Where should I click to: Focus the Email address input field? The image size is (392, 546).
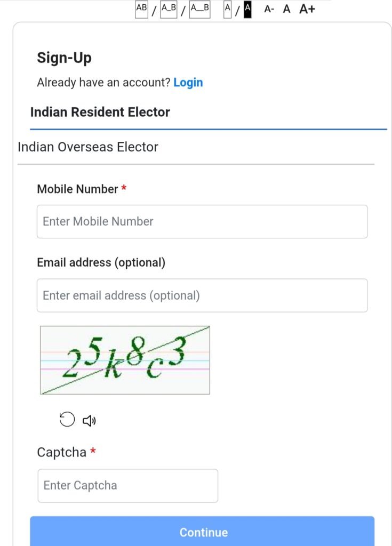tap(202, 295)
